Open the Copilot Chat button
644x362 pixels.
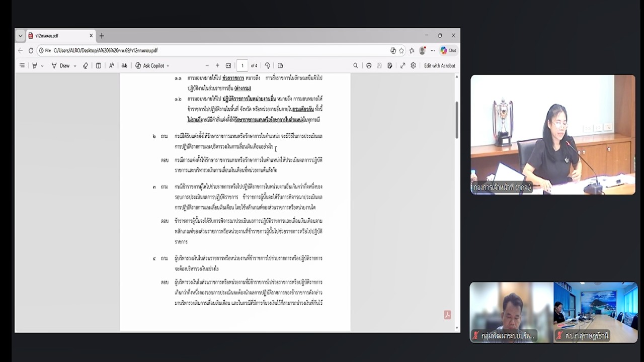coord(448,50)
